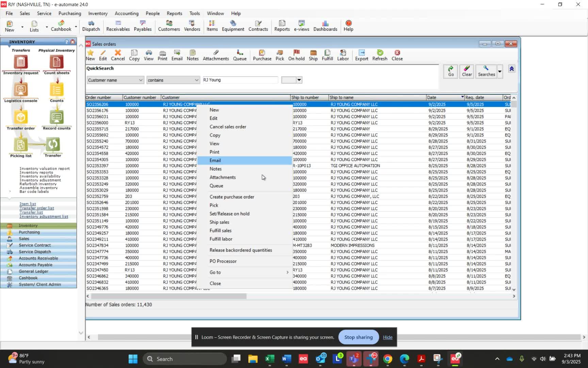Viewport: 588px width, 368px height.
Task: Open the Record counts icon
Action: click(x=56, y=120)
